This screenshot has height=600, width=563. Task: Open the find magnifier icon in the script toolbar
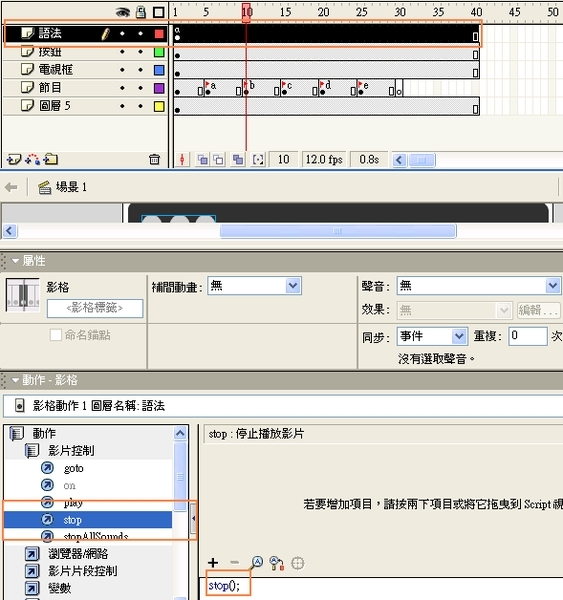pyautogui.click(x=257, y=562)
